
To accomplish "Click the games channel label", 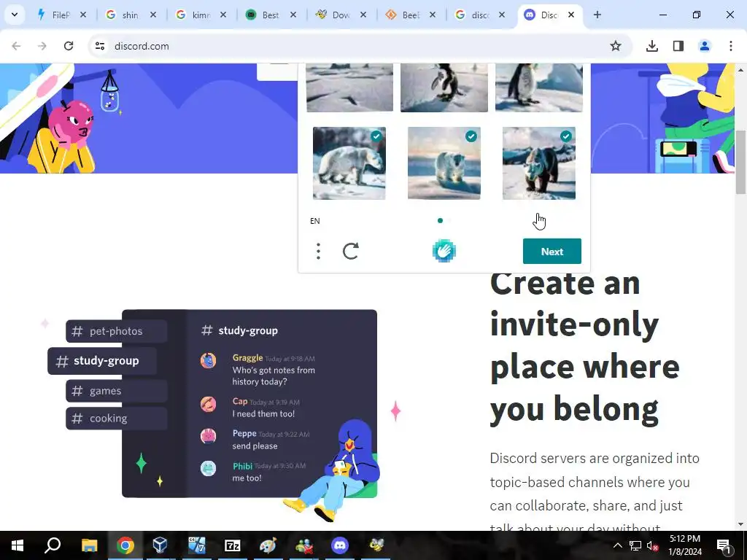I will (116, 391).
